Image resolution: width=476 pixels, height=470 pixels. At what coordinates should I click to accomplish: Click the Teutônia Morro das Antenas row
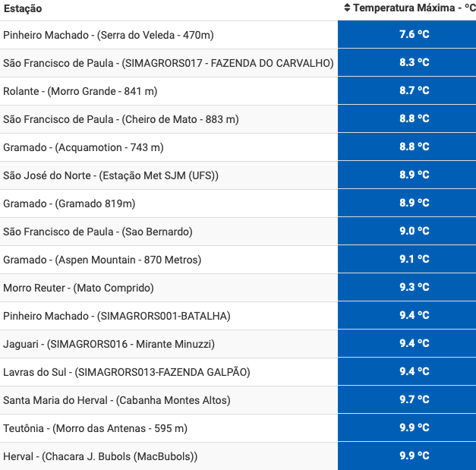[95, 428]
